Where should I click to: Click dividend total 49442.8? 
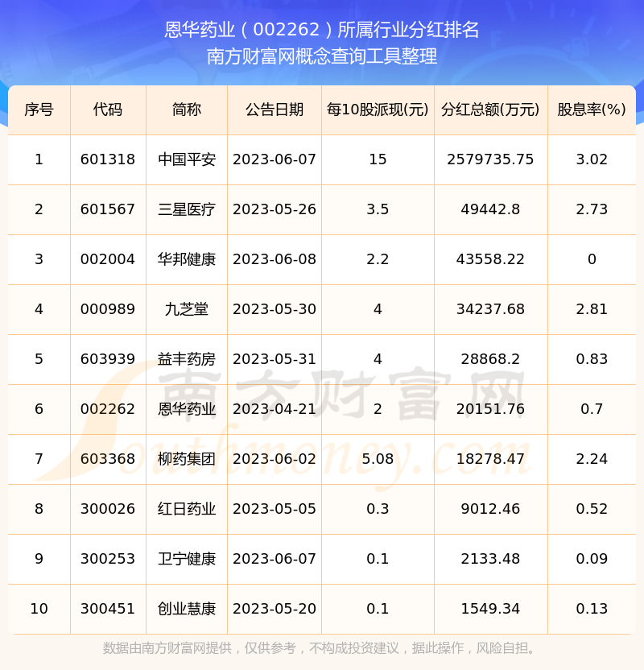click(x=490, y=209)
